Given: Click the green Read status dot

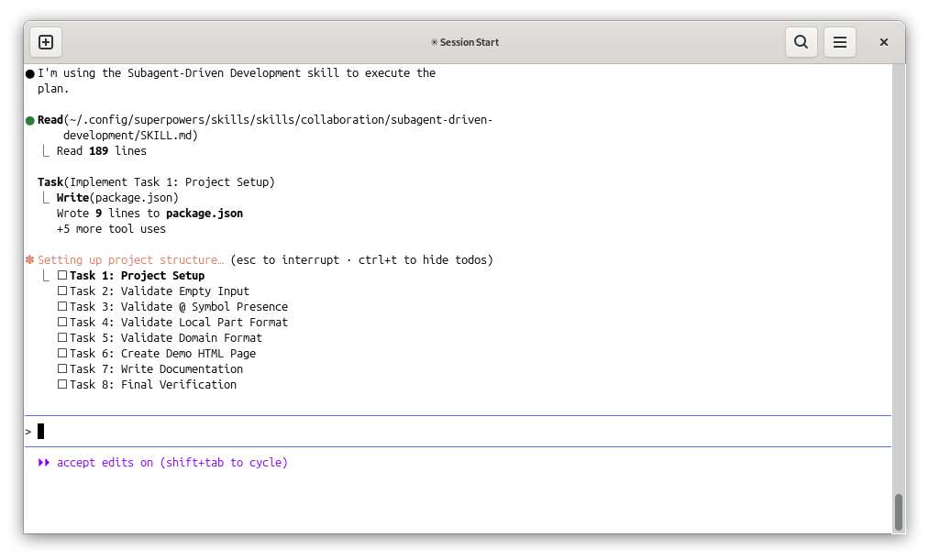Looking at the screenshot, I should [x=30, y=120].
